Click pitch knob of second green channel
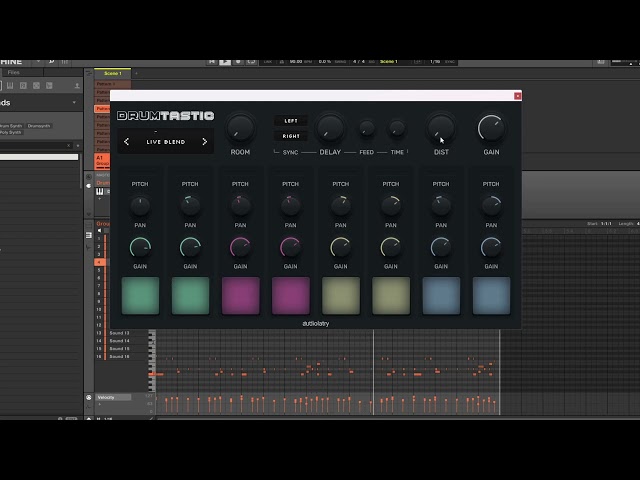 tap(190, 206)
